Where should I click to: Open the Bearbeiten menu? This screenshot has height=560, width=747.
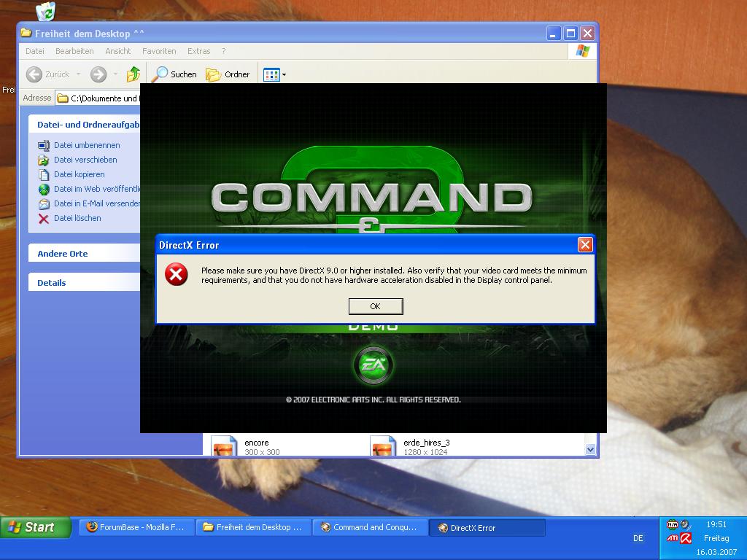click(74, 51)
